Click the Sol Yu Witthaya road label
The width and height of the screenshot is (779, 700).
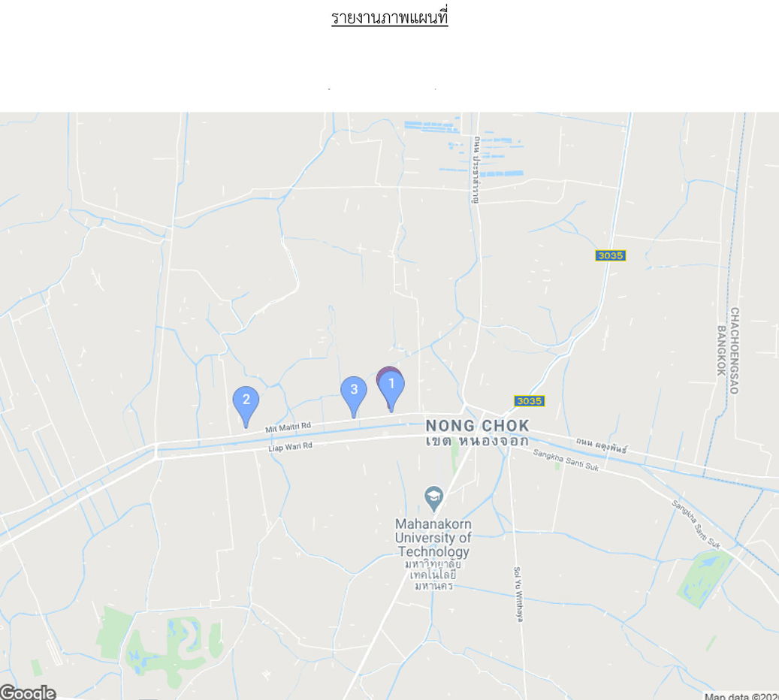point(518,593)
